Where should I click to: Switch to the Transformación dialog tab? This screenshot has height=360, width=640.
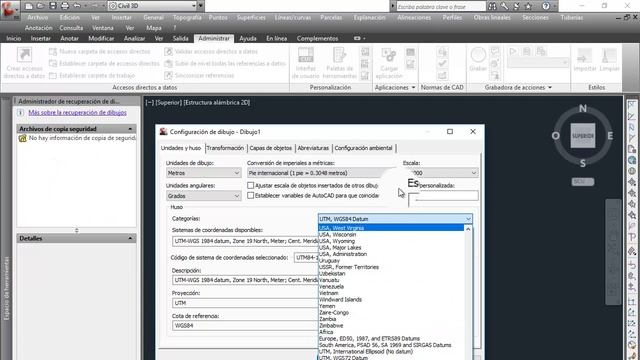point(225,148)
